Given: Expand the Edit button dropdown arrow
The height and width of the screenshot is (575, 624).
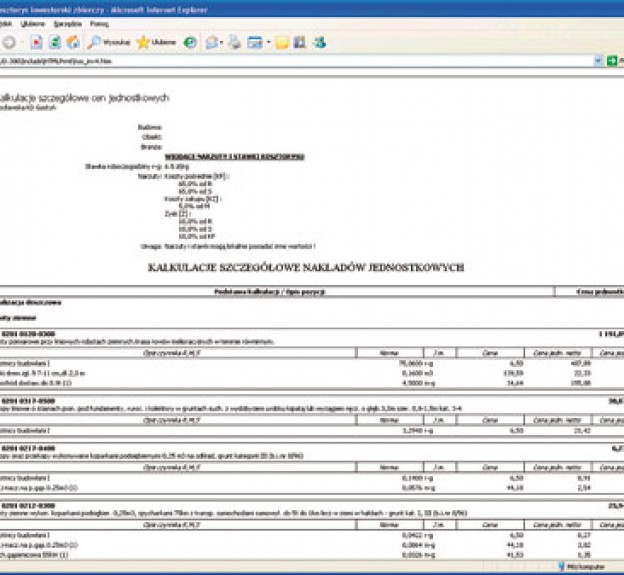Looking at the screenshot, I should click(x=268, y=42).
